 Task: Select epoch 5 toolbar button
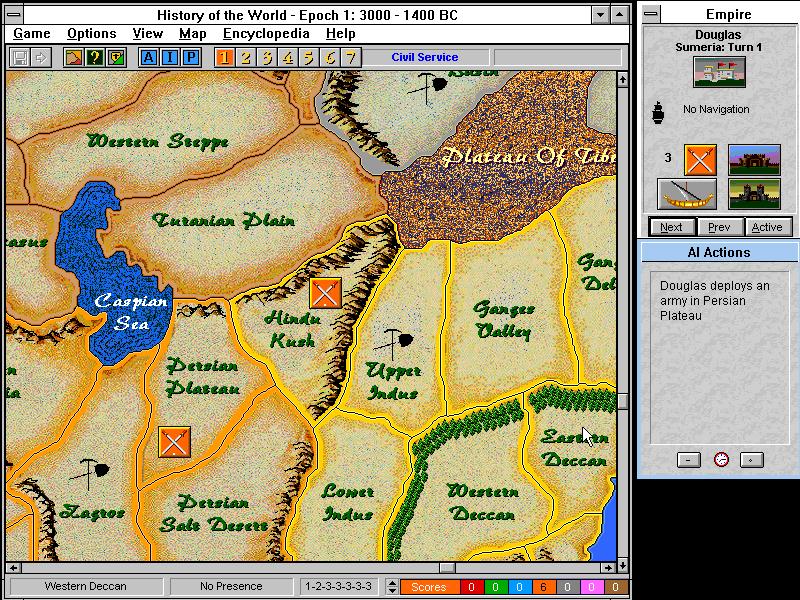(309, 58)
